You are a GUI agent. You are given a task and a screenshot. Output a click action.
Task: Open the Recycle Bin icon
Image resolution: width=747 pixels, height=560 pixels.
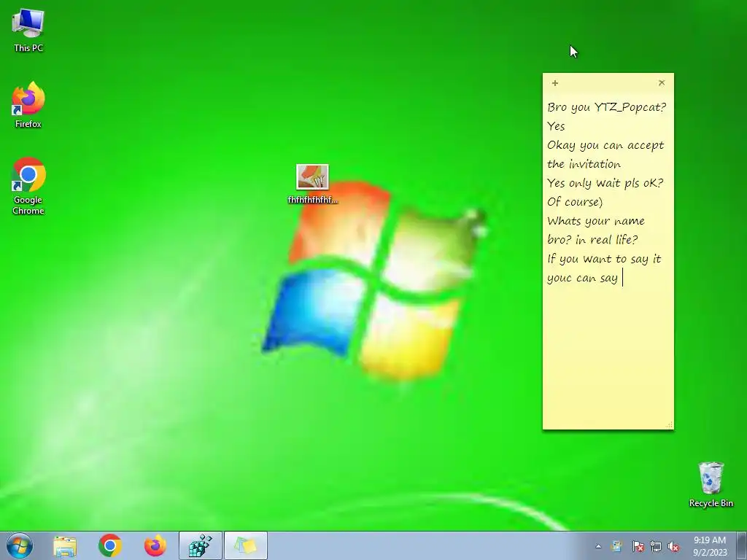(711, 484)
